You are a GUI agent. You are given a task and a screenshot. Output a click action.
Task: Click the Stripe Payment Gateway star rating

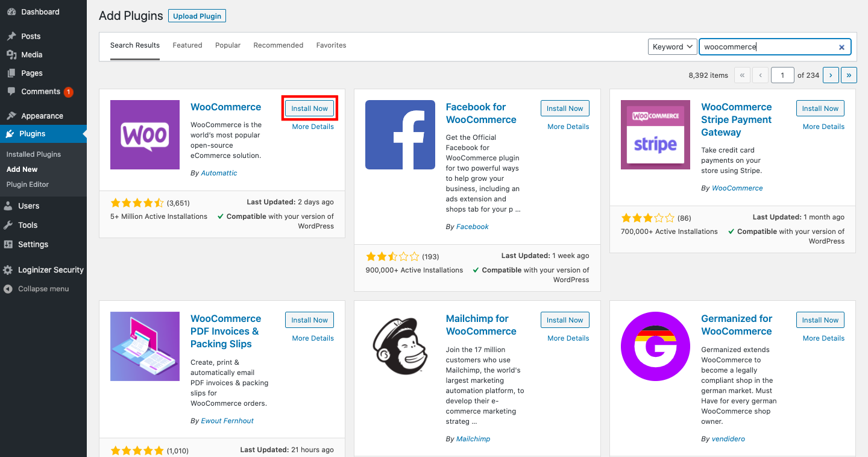coord(648,218)
